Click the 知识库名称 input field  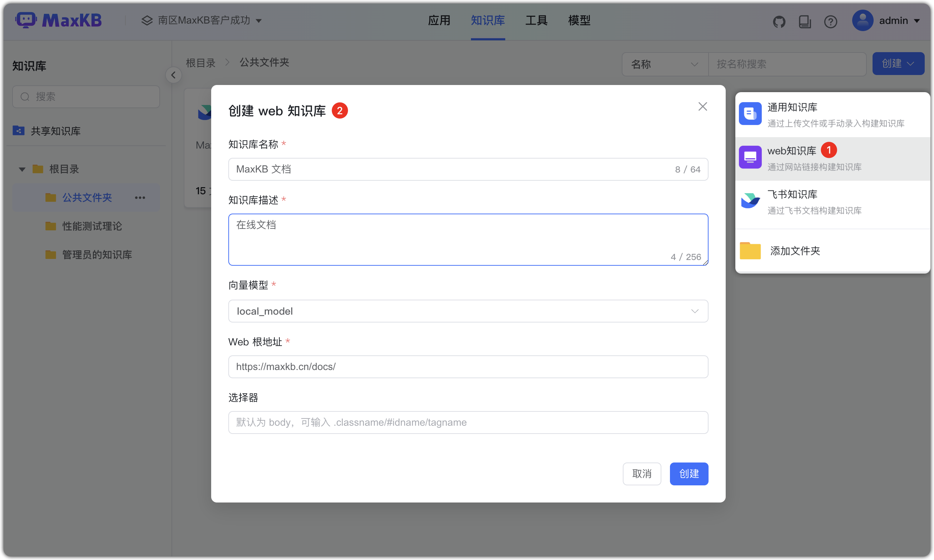468,169
